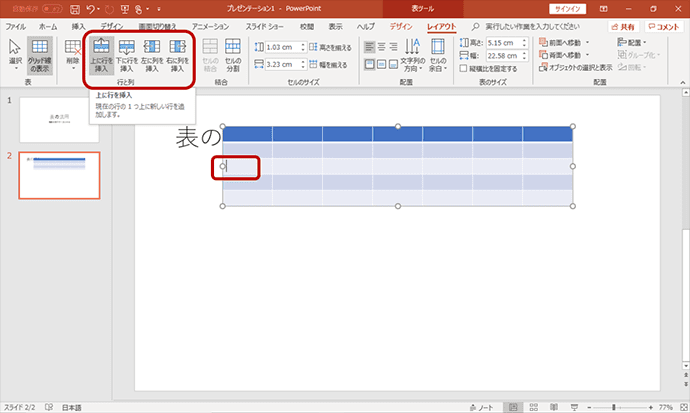Select slide 1 thumbnail

point(59,120)
